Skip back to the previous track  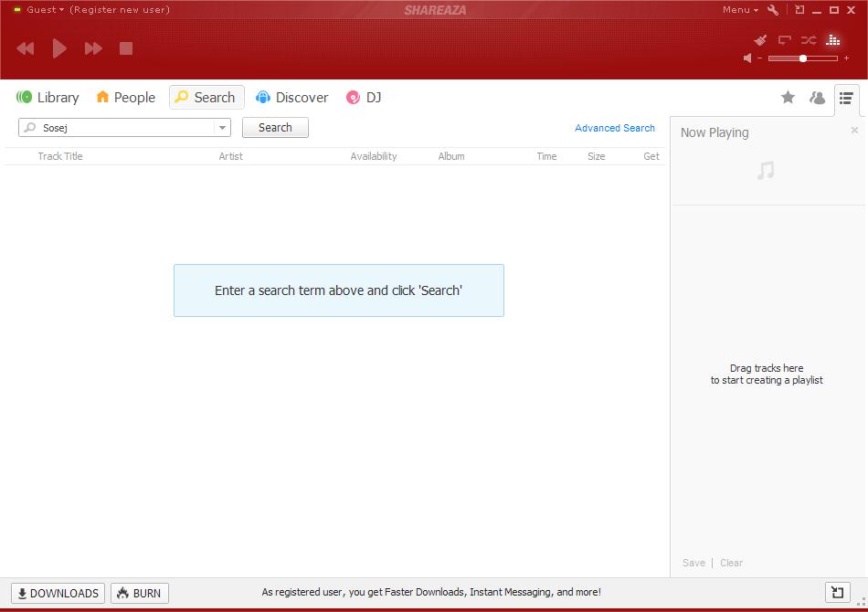coord(26,48)
